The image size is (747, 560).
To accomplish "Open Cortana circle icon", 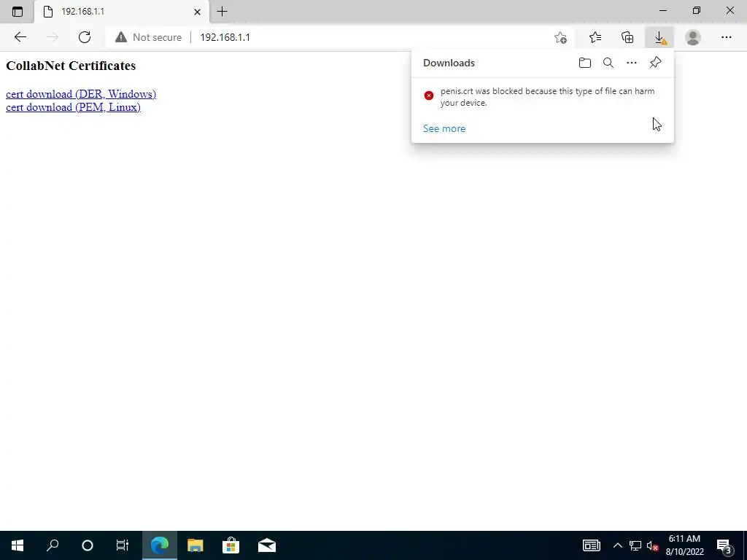I will coord(88,545).
